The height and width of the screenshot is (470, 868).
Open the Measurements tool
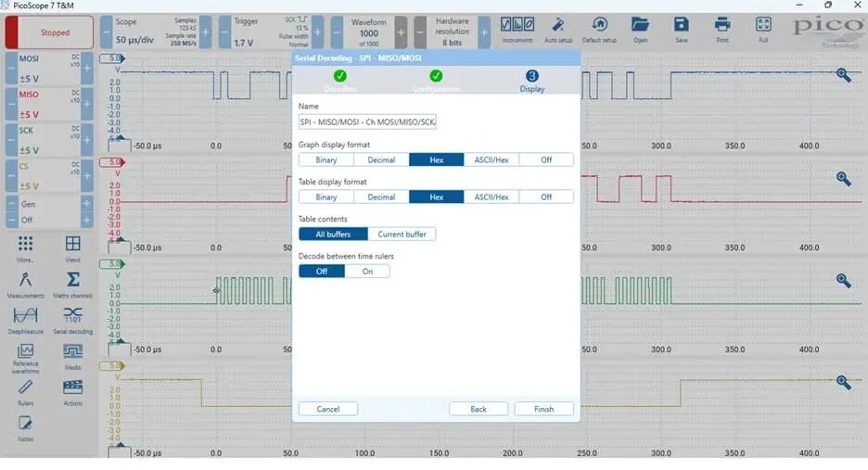click(25, 285)
